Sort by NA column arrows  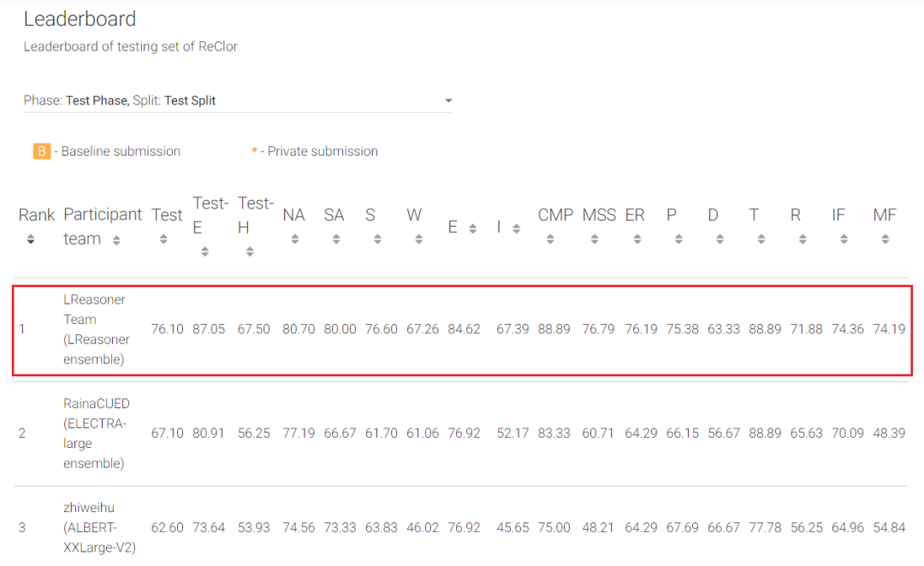tap(295, 240)
